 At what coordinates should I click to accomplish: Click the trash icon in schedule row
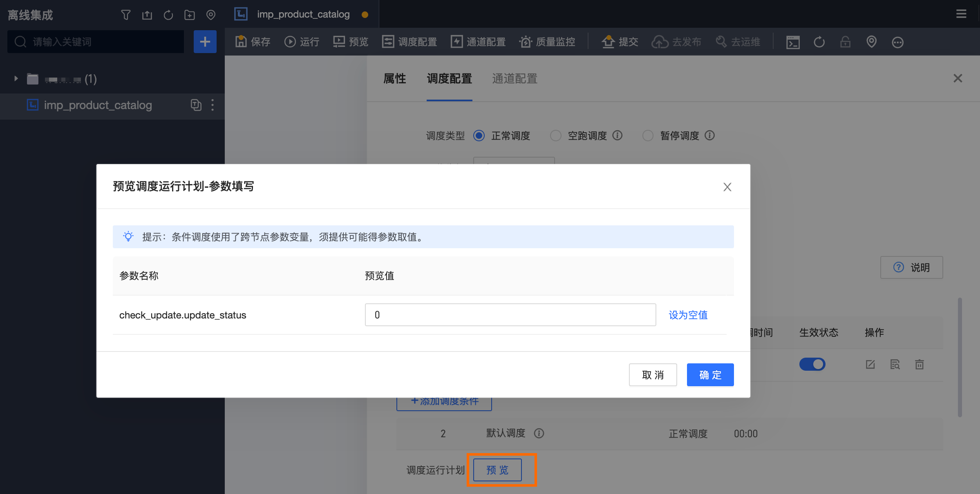[x=919, y=364]
